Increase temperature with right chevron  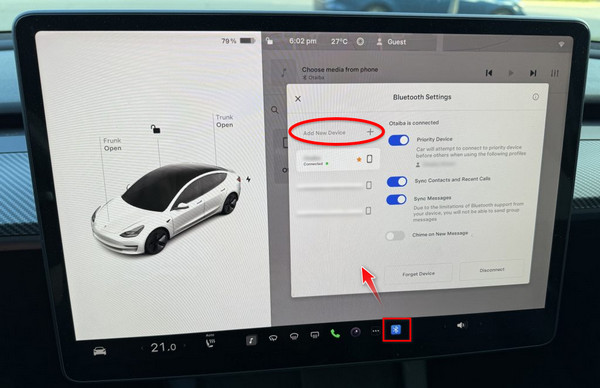pyautogui.click(x=185, y=346)
